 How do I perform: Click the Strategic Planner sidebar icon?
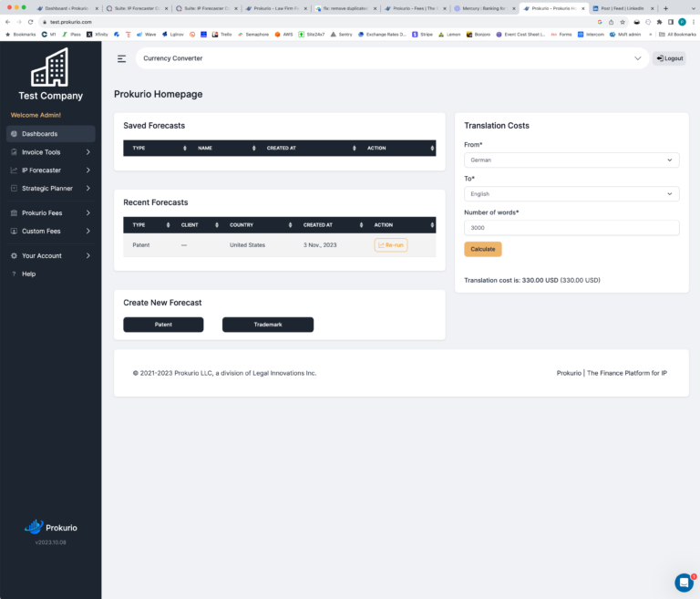coord(14,188)
